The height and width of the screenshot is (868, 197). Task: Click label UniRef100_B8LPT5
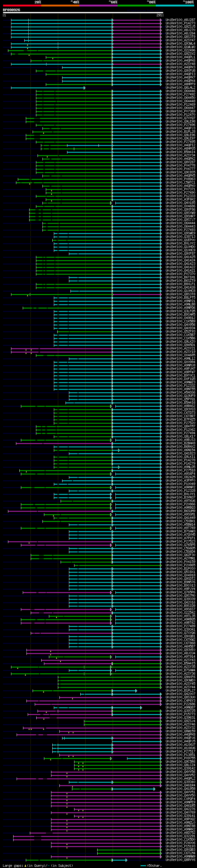pos(180,297)
